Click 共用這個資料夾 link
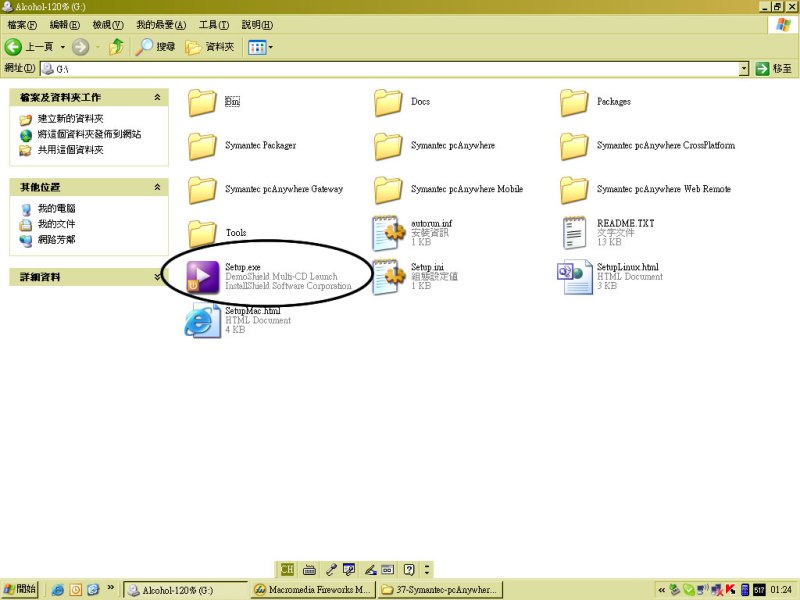 [x=70, y=150]
